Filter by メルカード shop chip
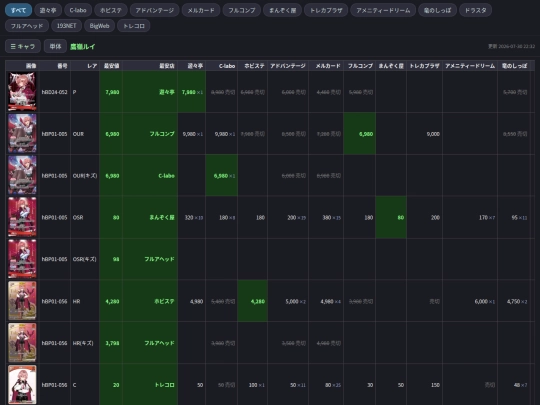This screenshot has height=405, width=540. click(201, 10)
